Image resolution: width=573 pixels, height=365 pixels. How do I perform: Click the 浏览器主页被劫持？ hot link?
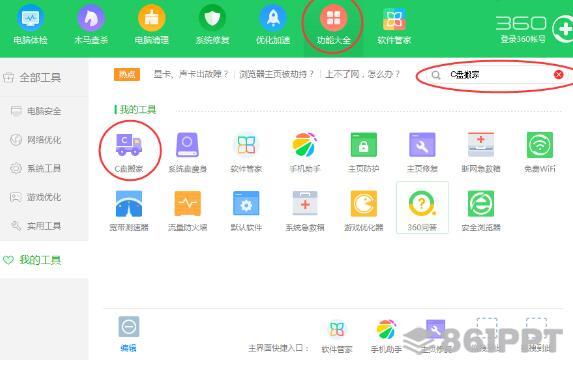[x=277, y=75]
